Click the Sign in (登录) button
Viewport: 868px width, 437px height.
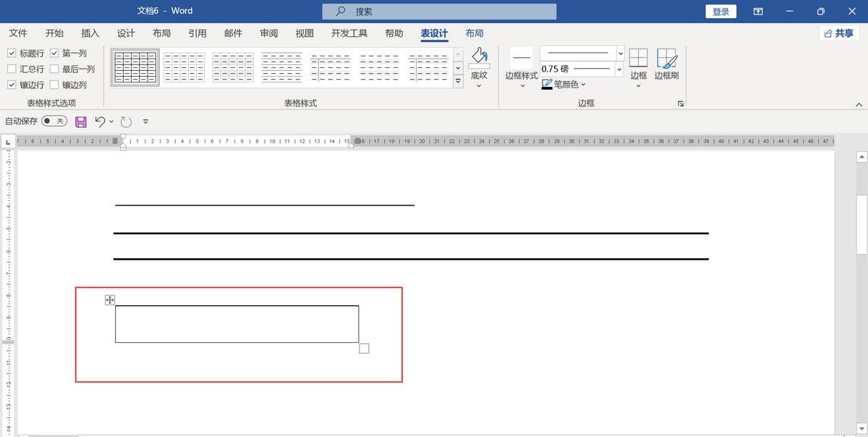click(x=720, y=12)
